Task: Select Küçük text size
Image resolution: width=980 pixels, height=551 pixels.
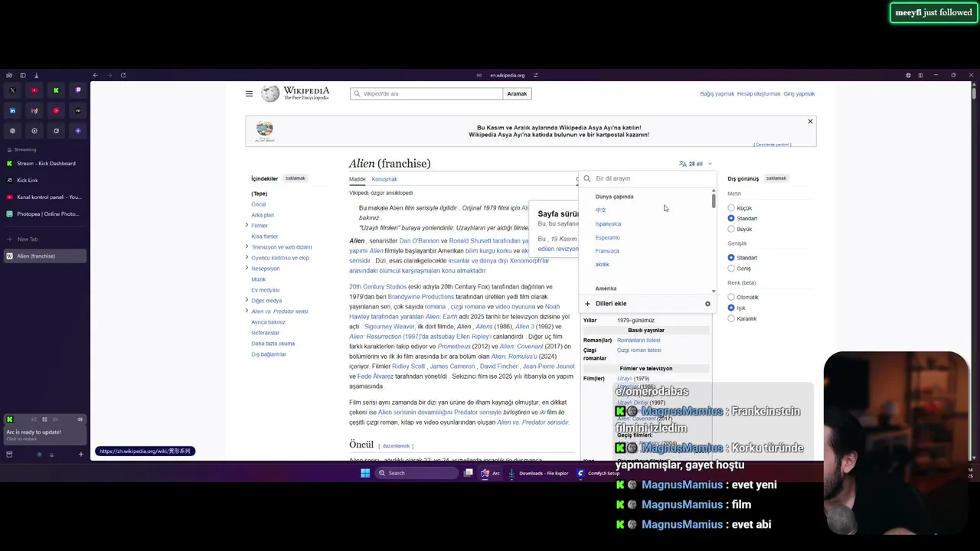Action: point(731,208)
